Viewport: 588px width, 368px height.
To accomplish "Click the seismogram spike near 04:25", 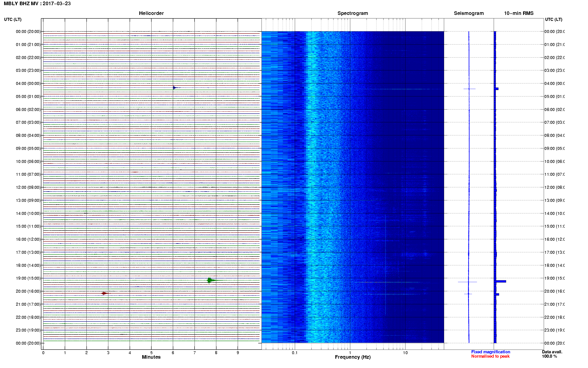I will tap(469, 89).
